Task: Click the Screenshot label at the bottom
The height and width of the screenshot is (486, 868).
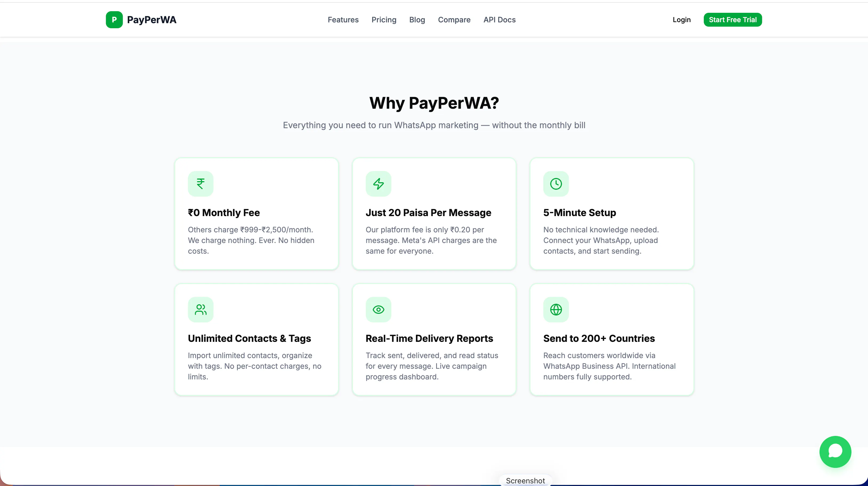Action: coord(525,481)
